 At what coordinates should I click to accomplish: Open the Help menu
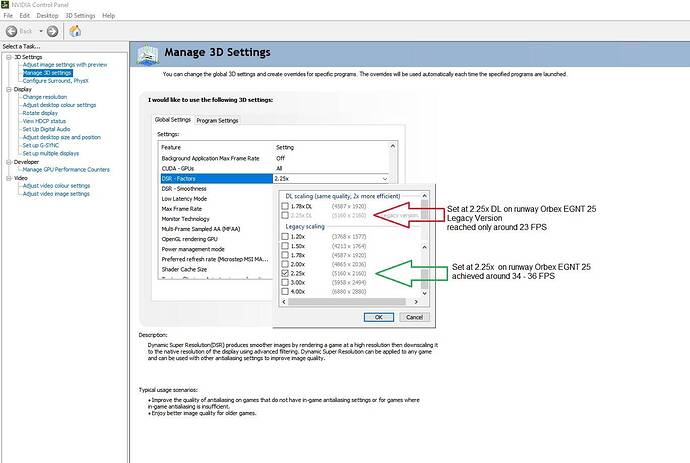108,16
